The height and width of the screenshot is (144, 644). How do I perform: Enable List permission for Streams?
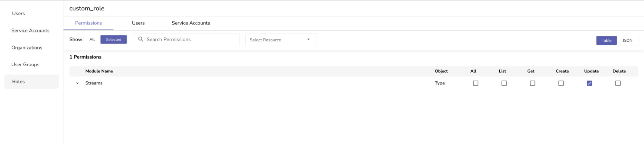pyautogui.click(x=504, y=83)
